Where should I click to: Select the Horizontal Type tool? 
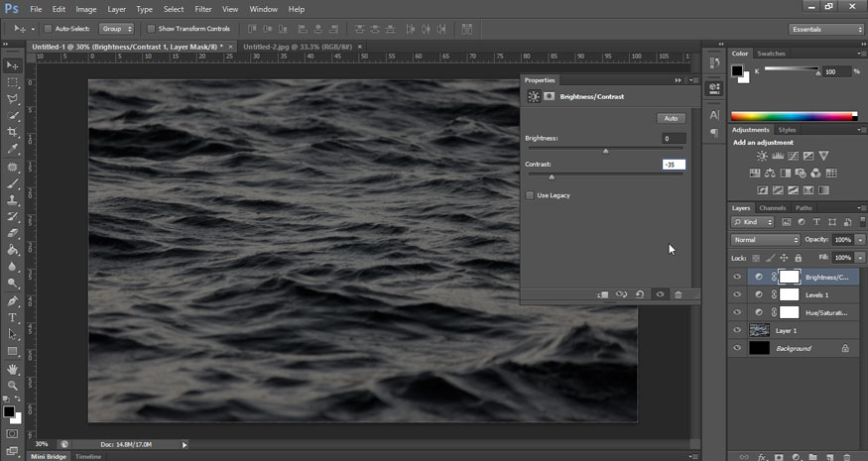[12, 317]
